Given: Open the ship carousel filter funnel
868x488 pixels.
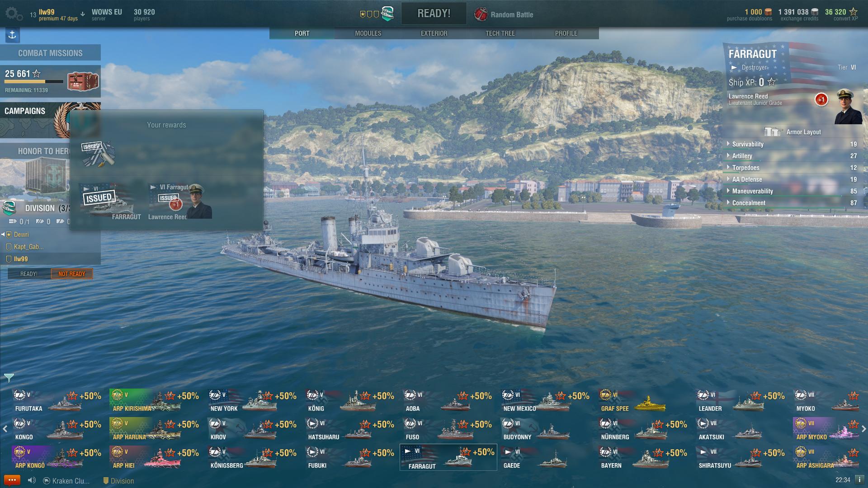Looking at the screenshot, I should 9,378.
